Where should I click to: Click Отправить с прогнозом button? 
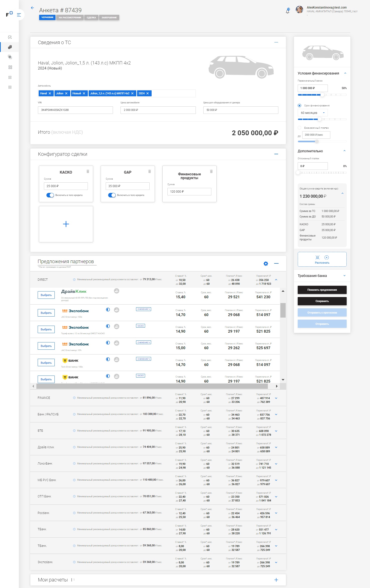pos(322,313)
